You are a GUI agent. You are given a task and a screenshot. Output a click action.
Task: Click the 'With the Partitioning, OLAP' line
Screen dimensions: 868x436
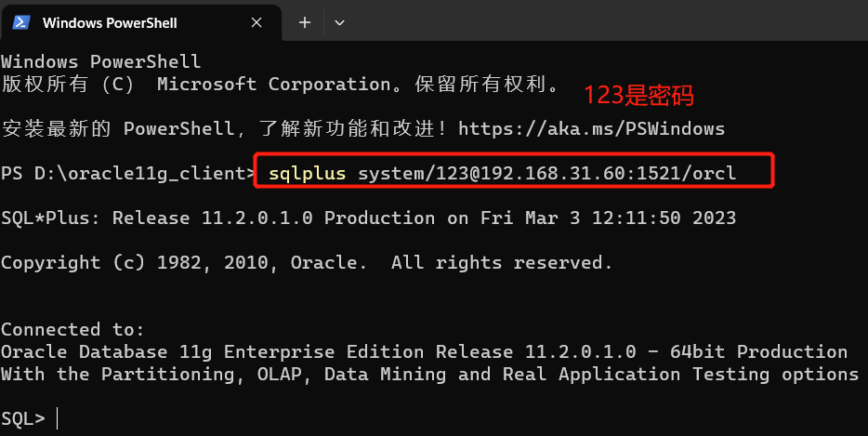click(429, 375)
